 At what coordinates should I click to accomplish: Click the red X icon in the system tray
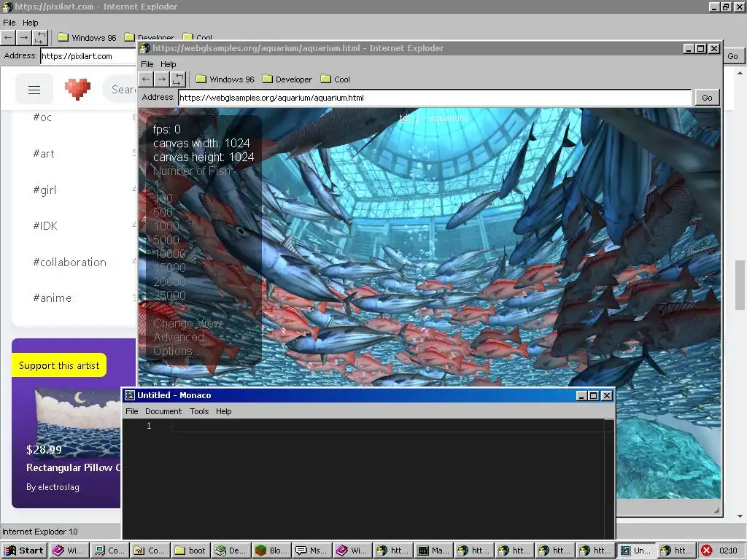(x=707, y=551)
